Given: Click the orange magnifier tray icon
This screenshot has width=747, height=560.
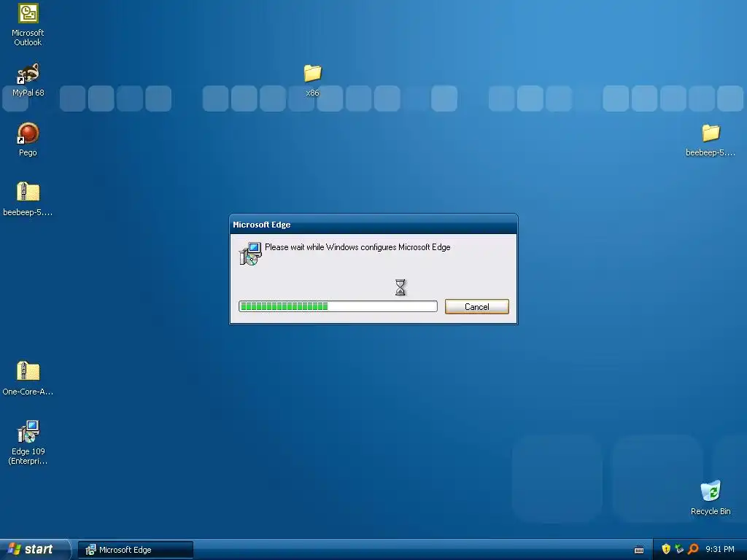Looking at the screenshot, I should [693, 549].
